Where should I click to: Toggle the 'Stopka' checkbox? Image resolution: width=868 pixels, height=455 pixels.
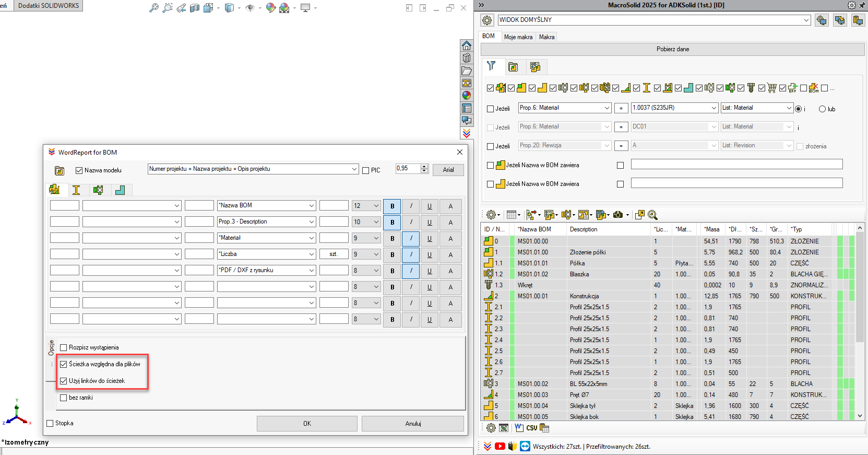(x=50, y=423)
